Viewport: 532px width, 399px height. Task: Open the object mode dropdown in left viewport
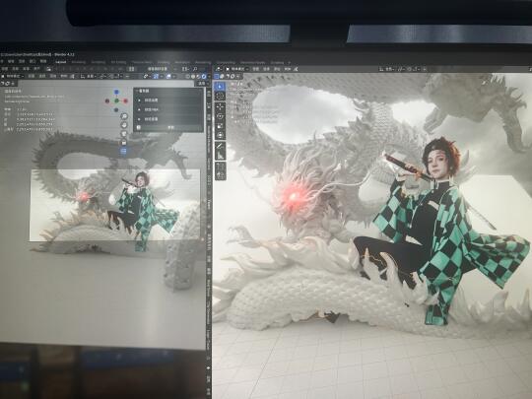[14, 76]
